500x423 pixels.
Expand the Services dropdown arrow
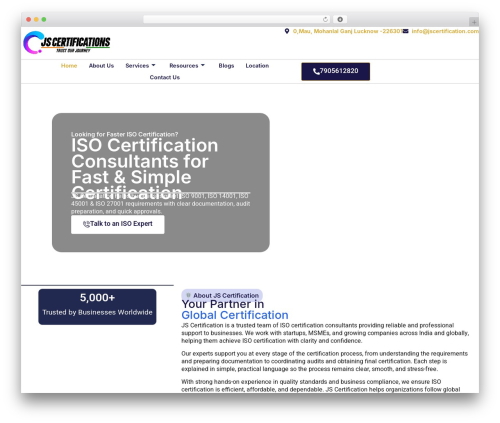coord(153,65)
